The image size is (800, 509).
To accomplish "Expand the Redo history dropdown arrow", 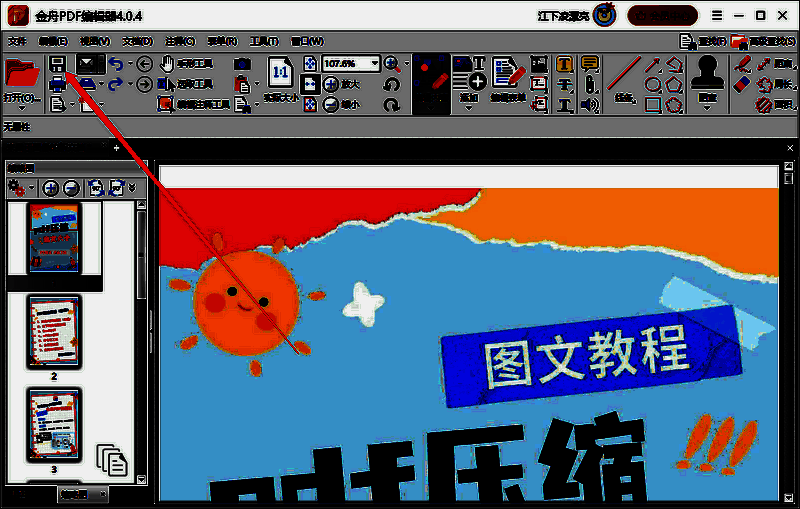I will 130,84.
